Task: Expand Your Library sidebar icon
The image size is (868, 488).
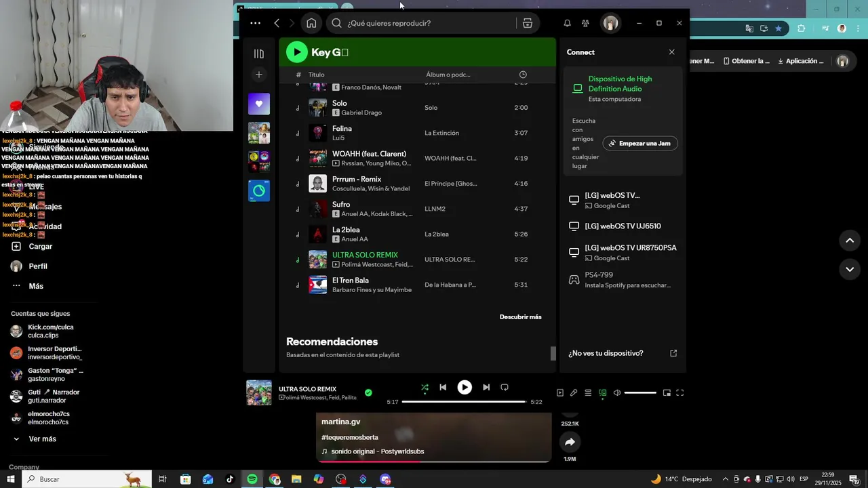Action: point(259,54)
